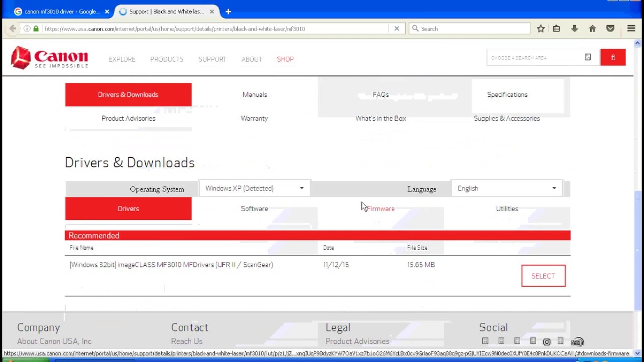
Task: Close the Canon Support tab
Action: [212, 11]
